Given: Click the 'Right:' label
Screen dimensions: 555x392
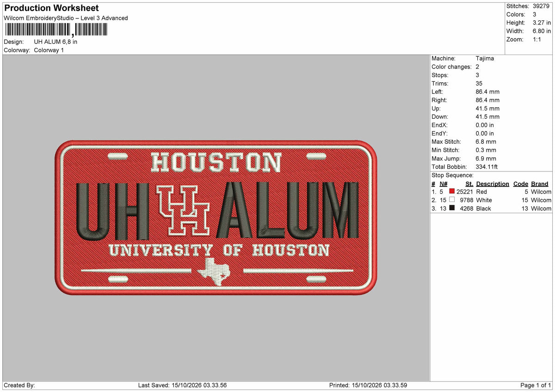Looking at the screenshot, I should pyautogui.click(x=439, y=100).
